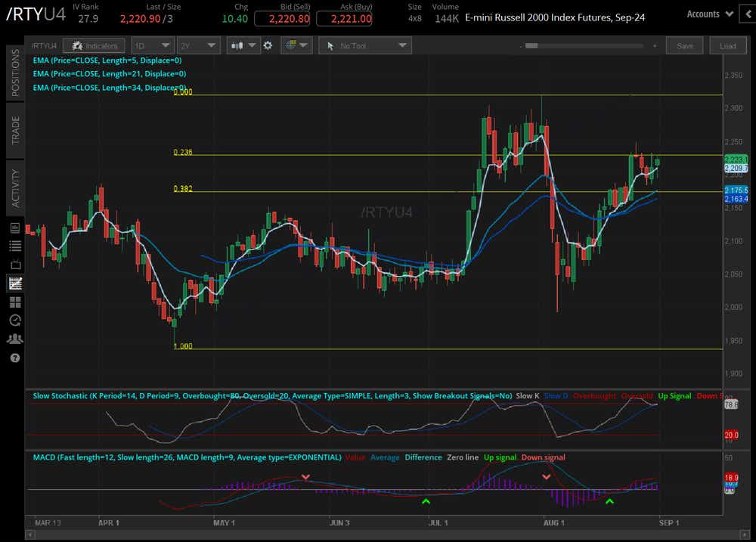Open the grid layout sidebar icon
This screenshot has height=542, width=756.
(14, 302)
